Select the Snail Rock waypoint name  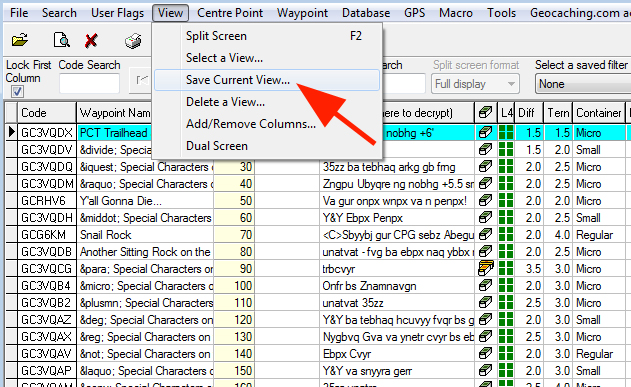point(106,235)
